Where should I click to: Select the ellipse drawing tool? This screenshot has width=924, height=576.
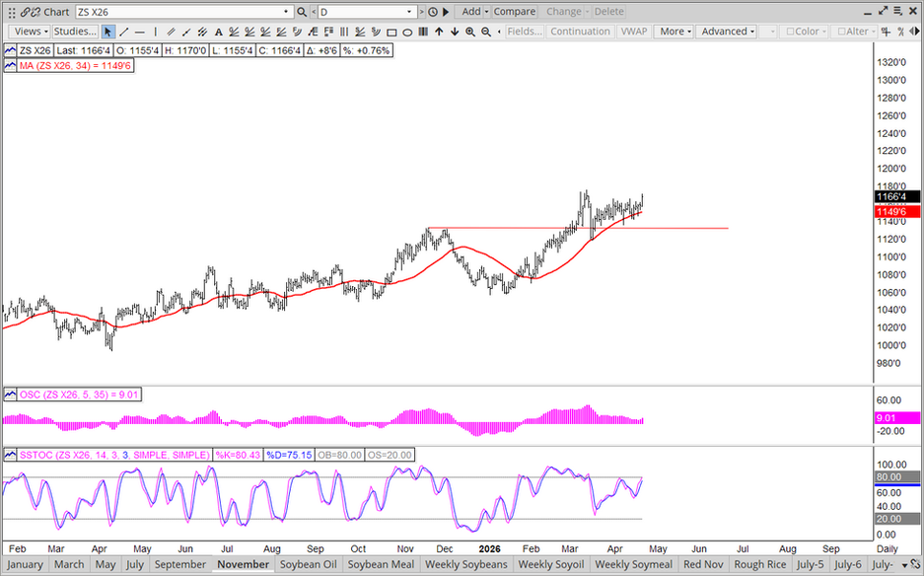pyautogui.click(x=407, y=32)
